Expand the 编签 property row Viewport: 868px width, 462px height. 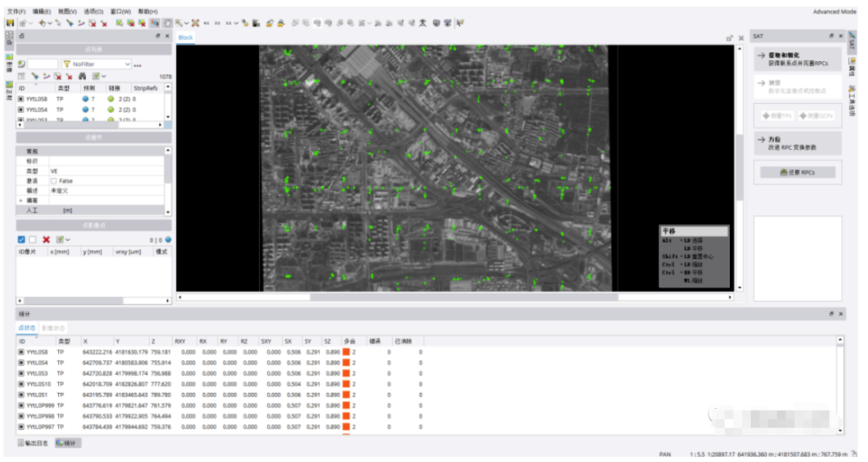pos(20,200)
